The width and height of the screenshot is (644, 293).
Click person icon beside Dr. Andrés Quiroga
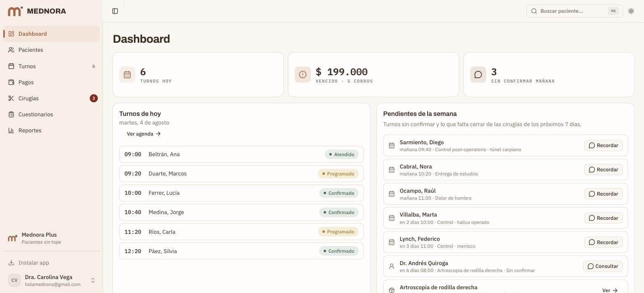(x=391, y=266)
